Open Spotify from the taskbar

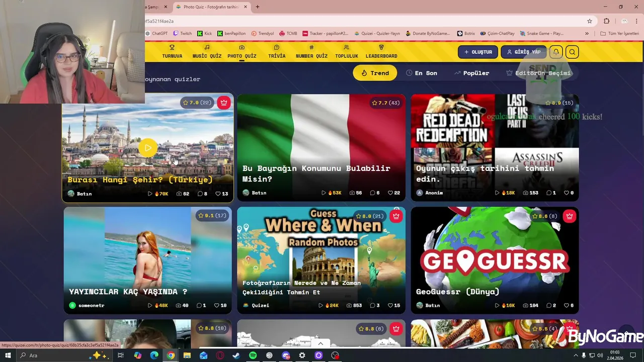click(x=253, y=355)
